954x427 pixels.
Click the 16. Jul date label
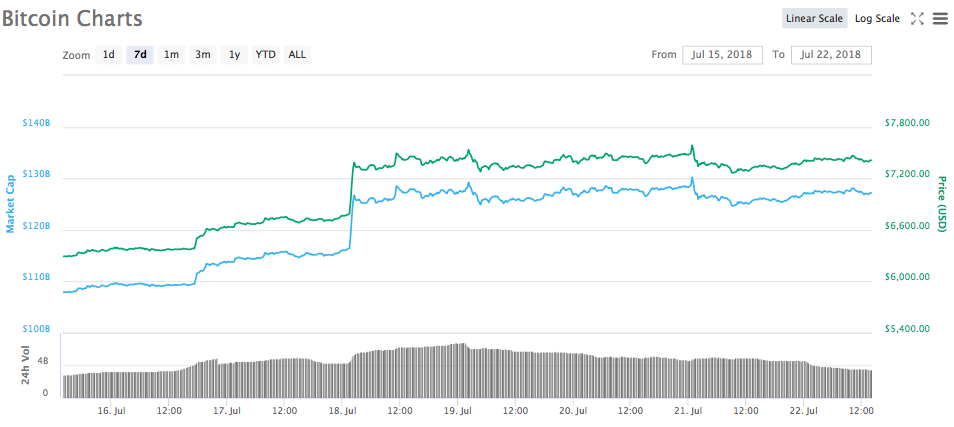coord(111,411)
